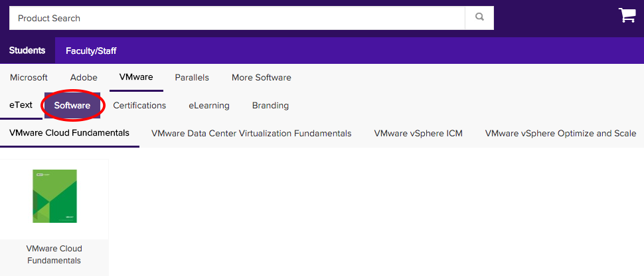Viewport: 644px width, 276px height.
Task: Select the VMware vSphere ICM tab
Action: tap(418, 133)
